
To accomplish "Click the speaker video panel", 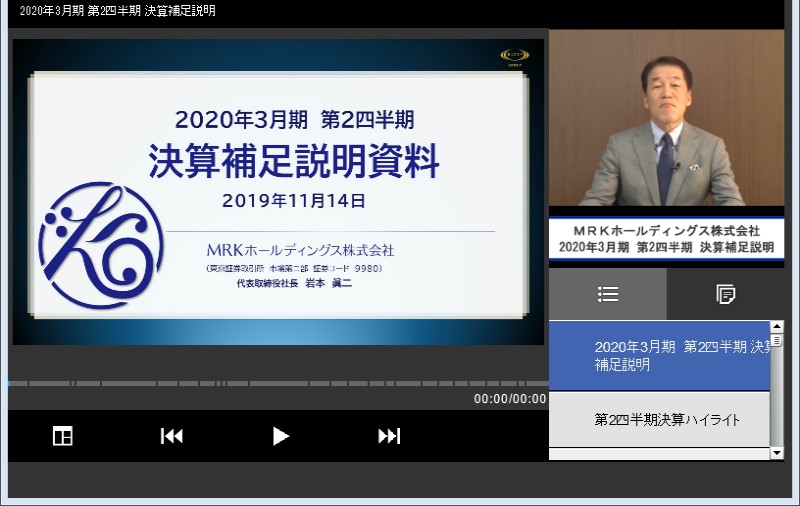I will click(666, 118).
